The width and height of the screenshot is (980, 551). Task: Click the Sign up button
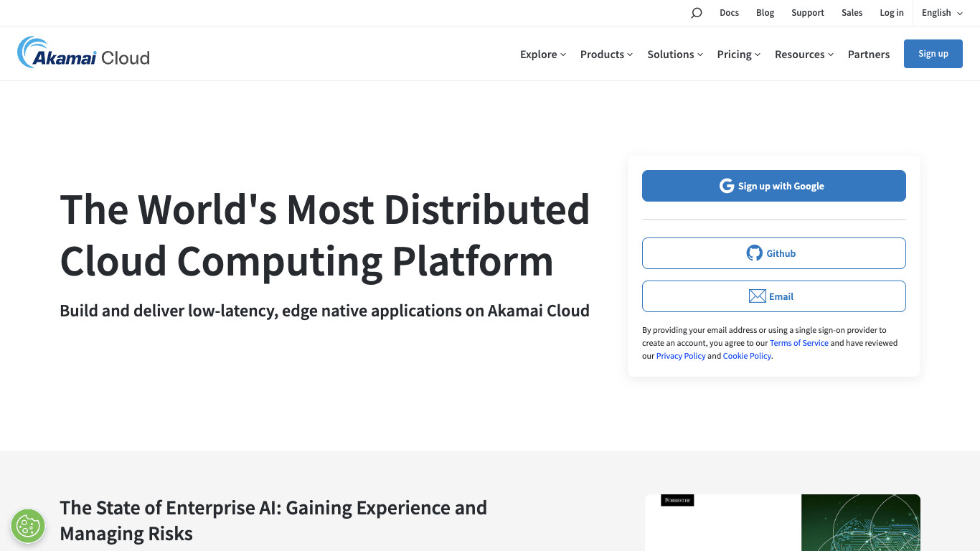933,53
